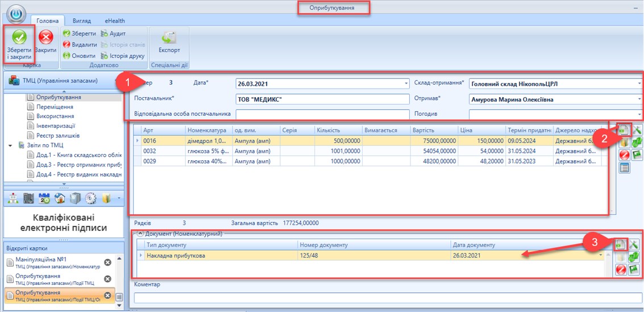Click green refresh arrows beside items grid

637,143
